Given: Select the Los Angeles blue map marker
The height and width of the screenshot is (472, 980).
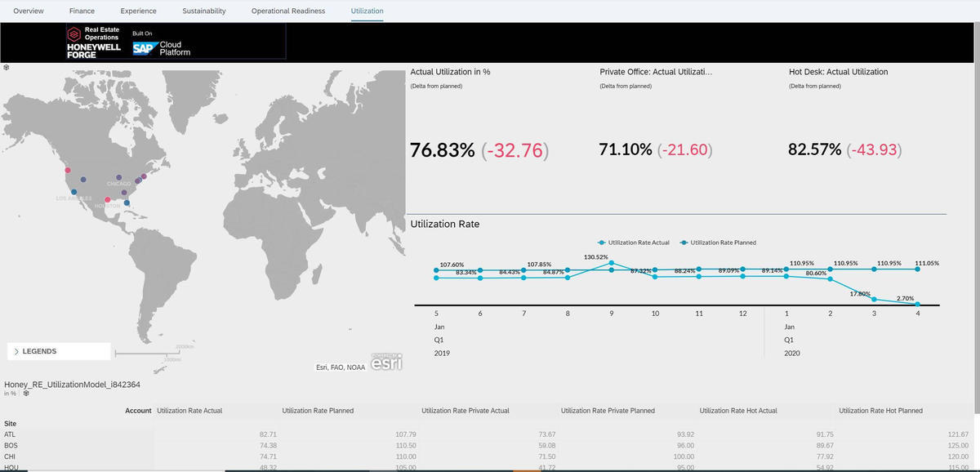Looking at the screenshot, I should 74,192.
